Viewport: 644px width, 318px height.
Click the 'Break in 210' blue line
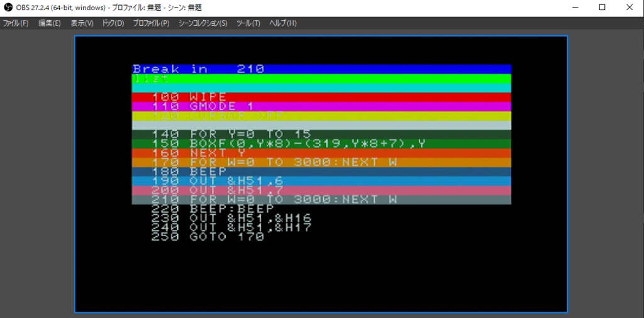[x=321, y=69]
